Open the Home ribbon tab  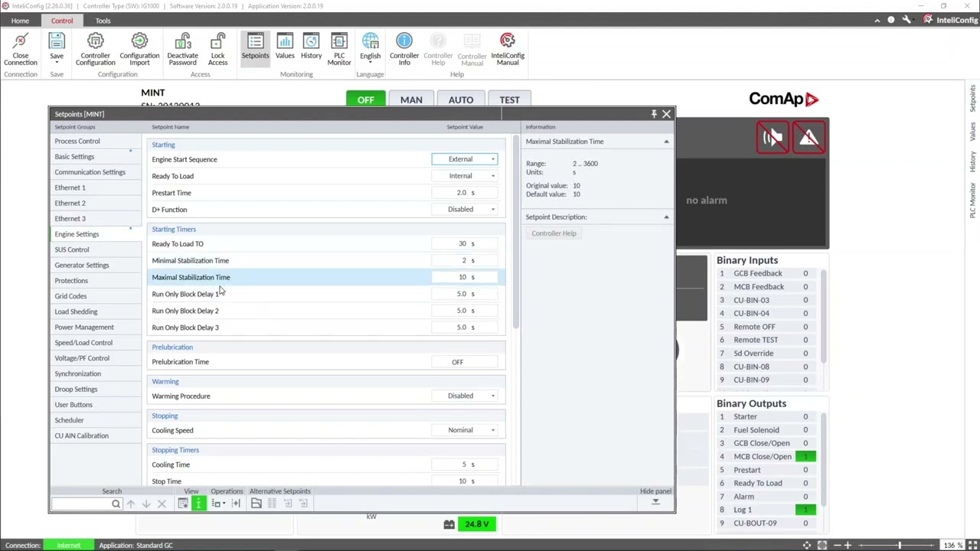pyautogui.click(x=20, y=21)
